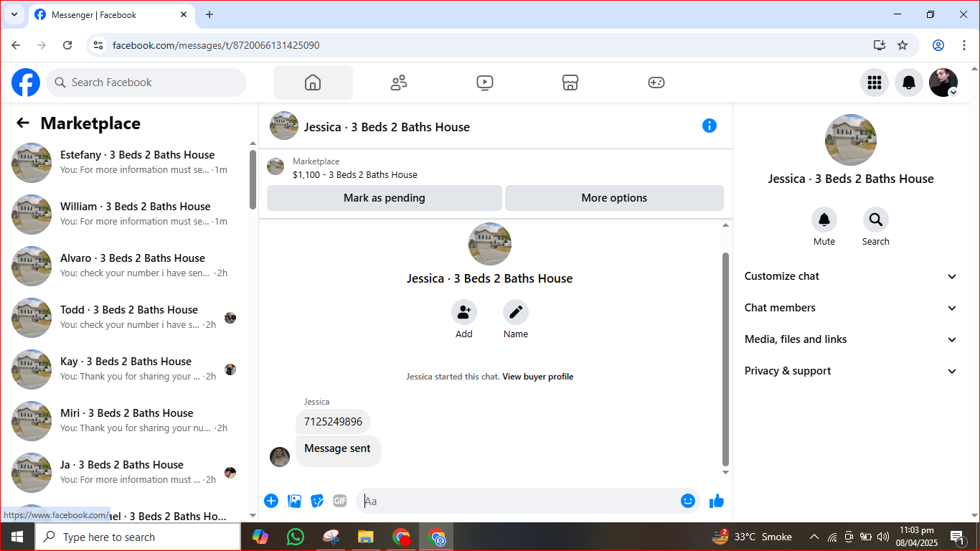The image size is (980, 551).
Task: Open Kay conversation in list
Action: tap(126, 369)
